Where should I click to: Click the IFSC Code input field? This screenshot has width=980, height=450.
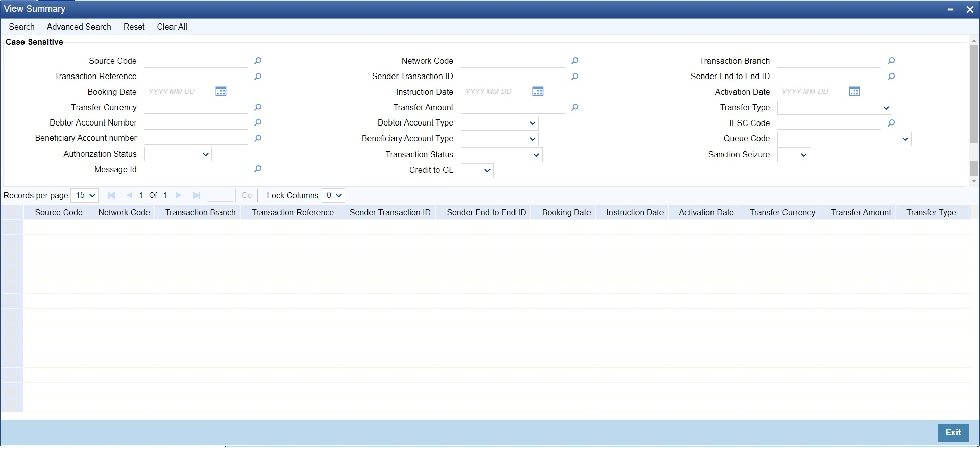(829, 123)
